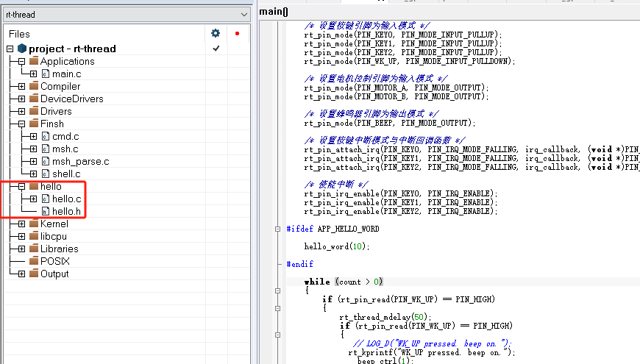Expand the Libraries folder
The image size is (640, 364).
click(21, 249)
